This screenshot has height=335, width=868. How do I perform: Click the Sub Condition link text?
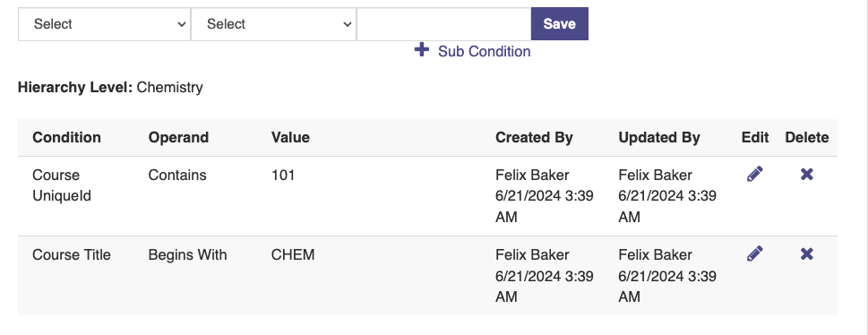click(x=485, y=51)
